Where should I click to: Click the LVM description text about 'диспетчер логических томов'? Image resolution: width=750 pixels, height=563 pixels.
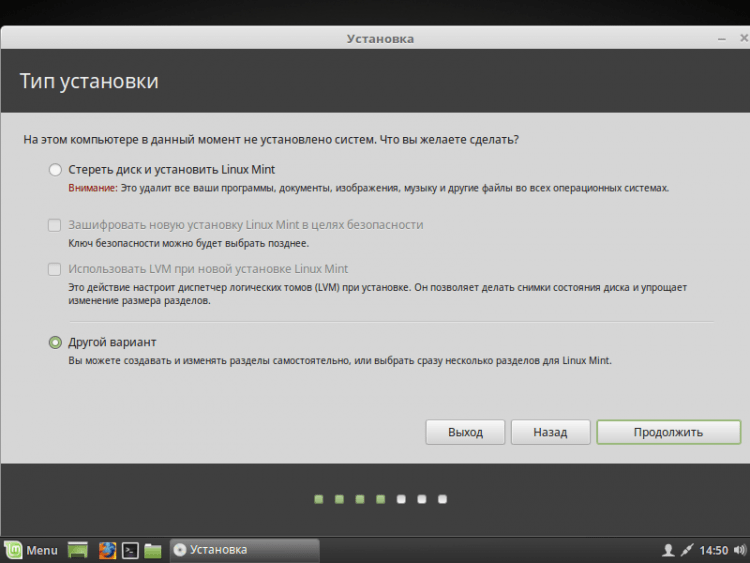click(377, 294)
